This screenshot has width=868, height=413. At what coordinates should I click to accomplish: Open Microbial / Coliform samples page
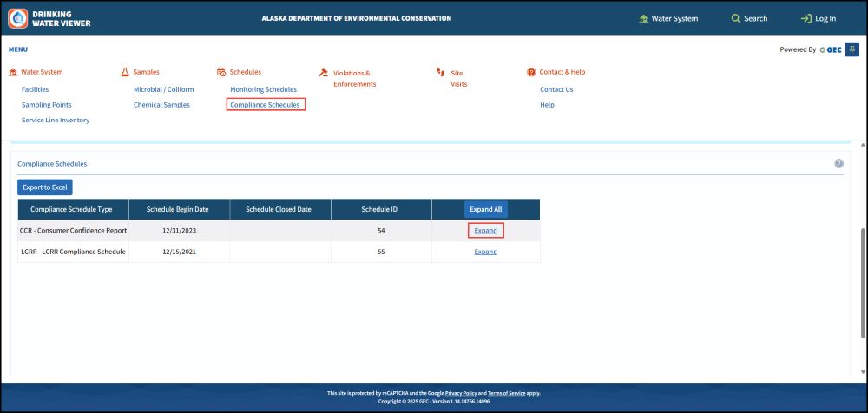coord(163,89)
